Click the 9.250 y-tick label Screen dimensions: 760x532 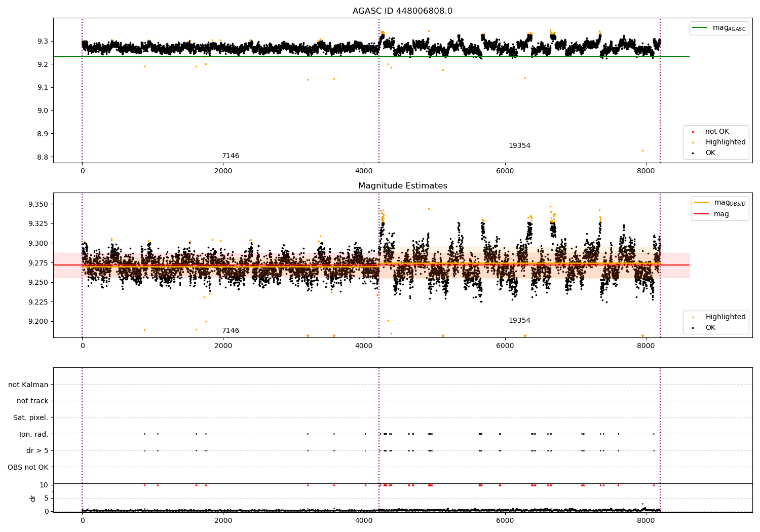pos(39,282)
